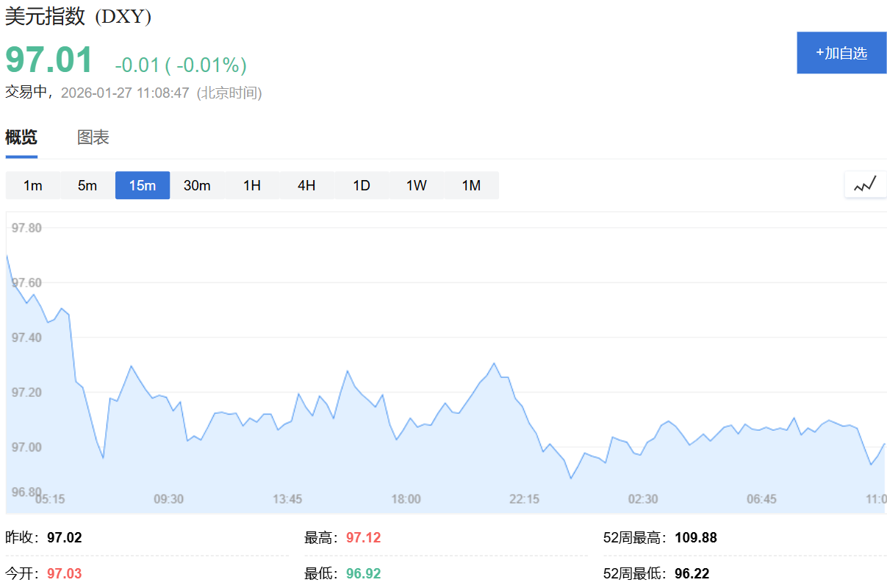Click the current price 97.01
This screenshot has height=588, width=887.
point(49,60)
